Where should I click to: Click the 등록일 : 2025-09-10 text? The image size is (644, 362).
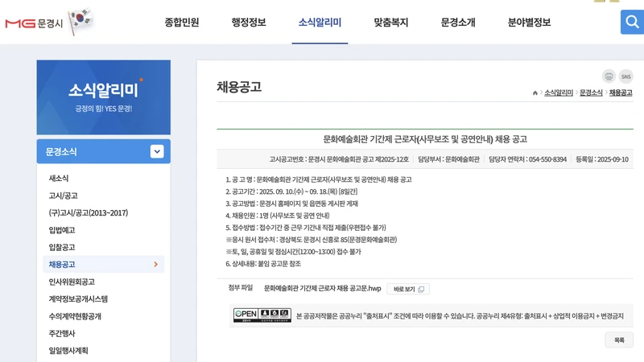click(x=601, y=159)
